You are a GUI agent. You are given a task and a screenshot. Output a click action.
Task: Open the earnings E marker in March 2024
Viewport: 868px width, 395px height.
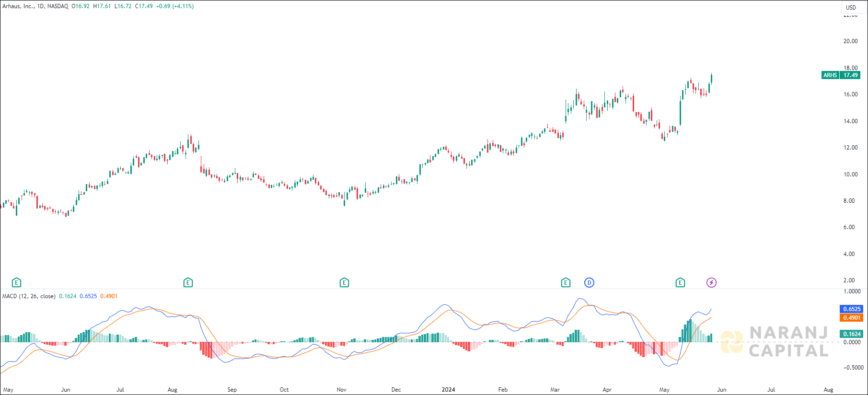[x=566, y=282]
